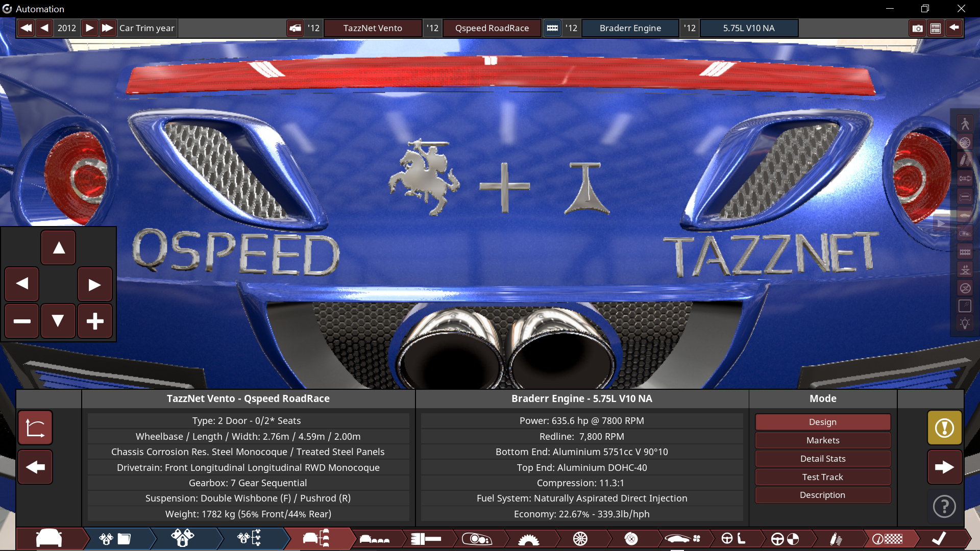Toggle the crossed-out car icon
Image resolution: width=980 pixels, height=551 pixels.
click(965, 288)
